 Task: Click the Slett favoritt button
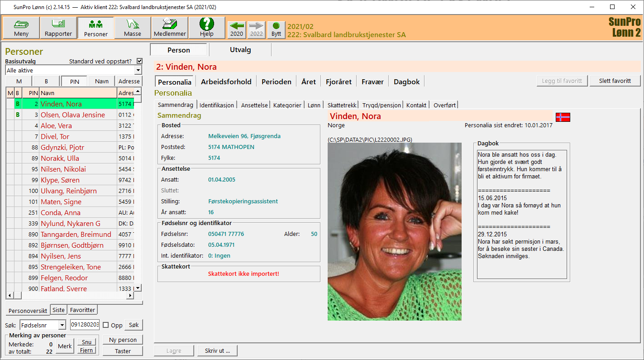[x=615, y=81]
